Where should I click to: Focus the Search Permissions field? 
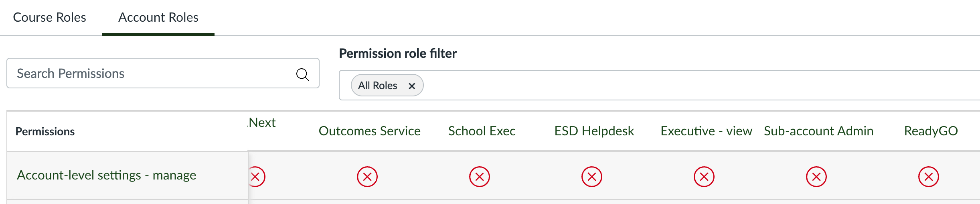(152, 73)
